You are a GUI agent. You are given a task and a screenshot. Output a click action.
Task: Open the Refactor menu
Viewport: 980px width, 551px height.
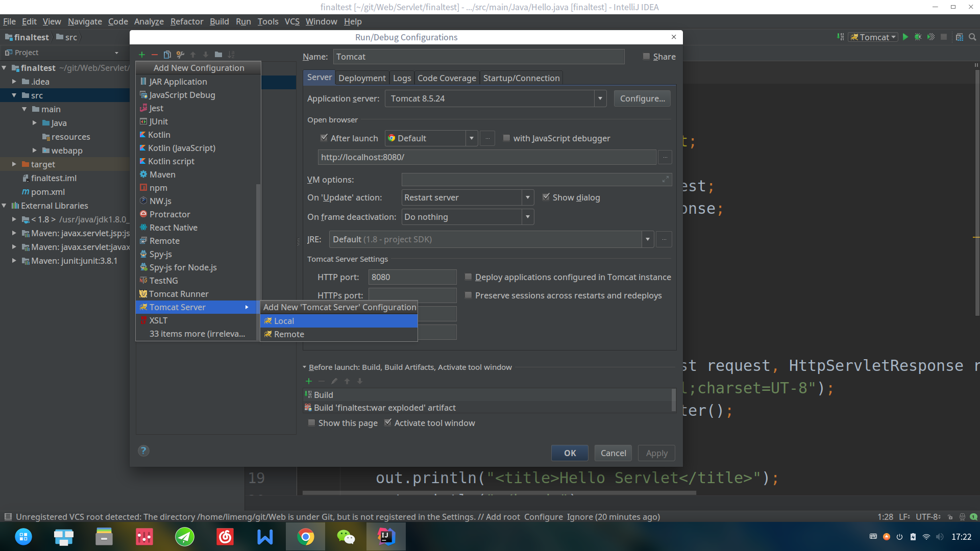(x=187, y=21)
